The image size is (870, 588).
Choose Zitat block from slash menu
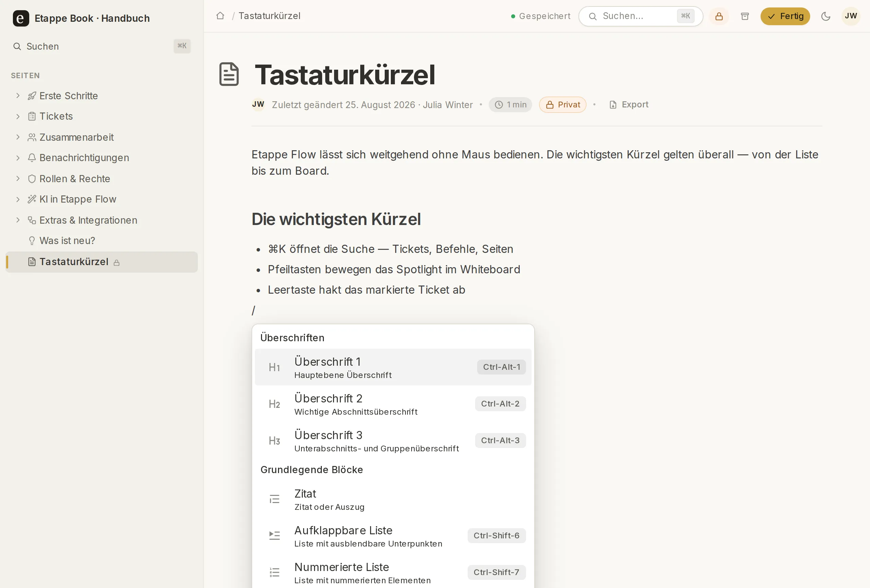393,499
